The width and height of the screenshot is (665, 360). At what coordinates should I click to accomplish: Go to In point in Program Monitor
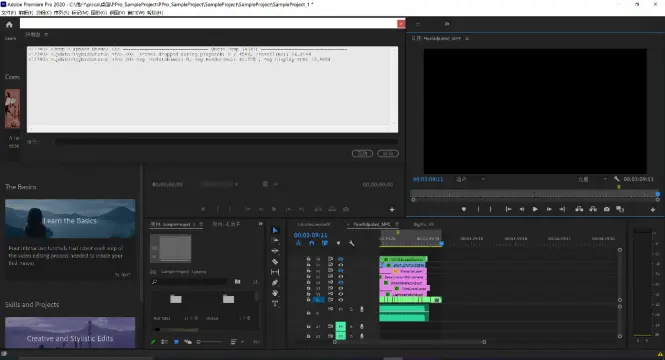pyautogui.click(x=508, y=209)
